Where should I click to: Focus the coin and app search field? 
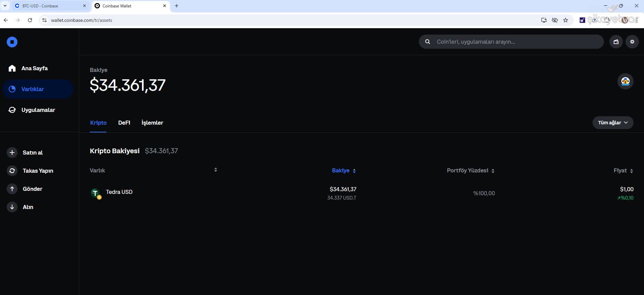(511, 42)
